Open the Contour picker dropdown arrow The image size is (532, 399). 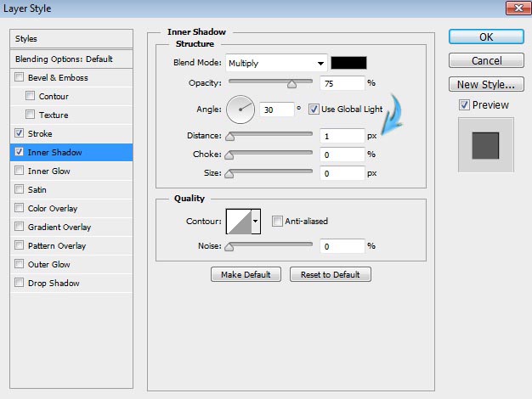(256, 221)
